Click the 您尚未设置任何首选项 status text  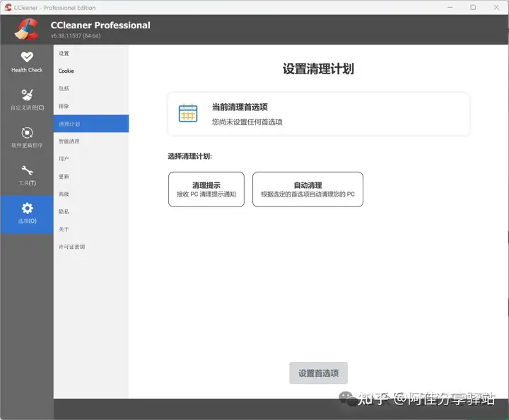pos(247,122)
